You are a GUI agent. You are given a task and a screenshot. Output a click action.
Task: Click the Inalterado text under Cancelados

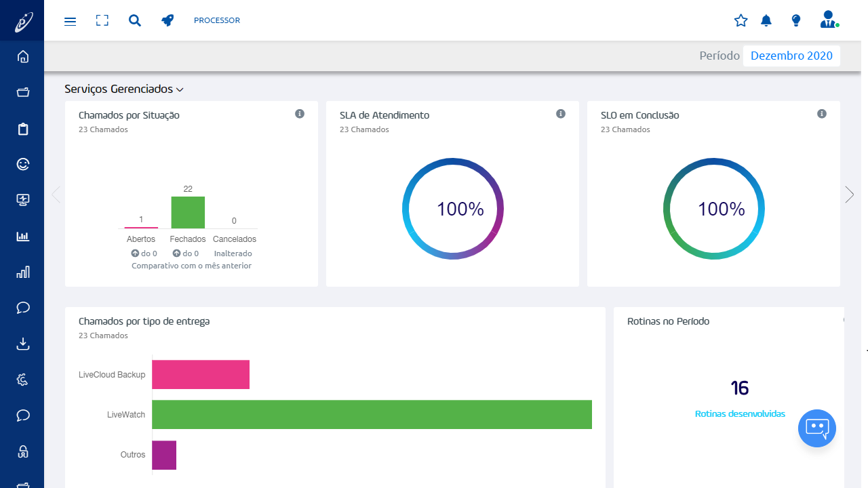tap(233, 253)
